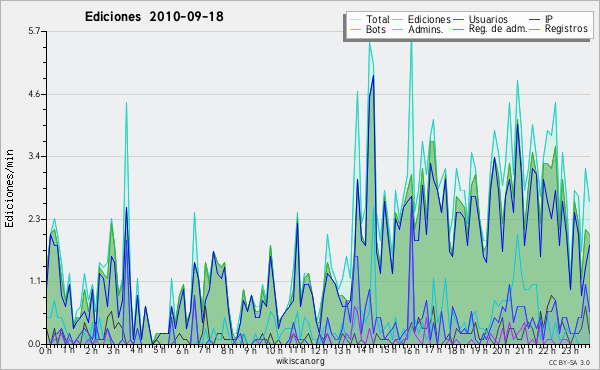This screenshot has height=370, width=600.
Task: Click the chart title "Ediciones 2010-09-18"
Action: (x=154, y=17)
